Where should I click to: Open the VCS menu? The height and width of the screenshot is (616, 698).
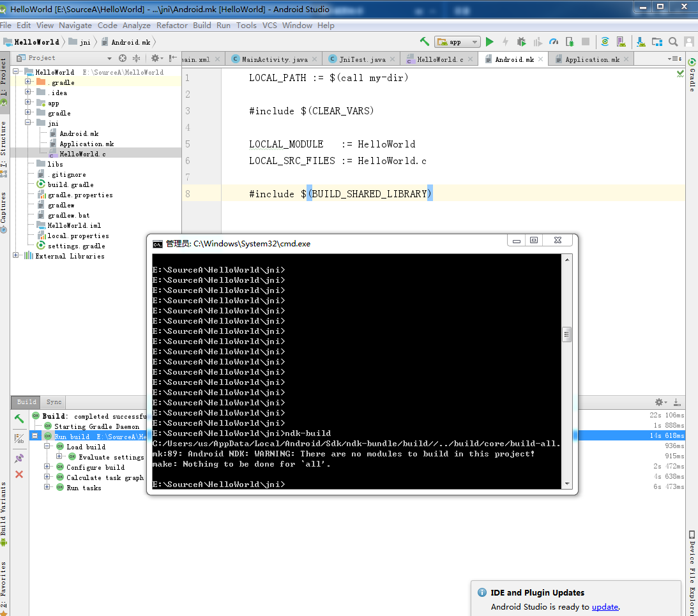[269, 26]
